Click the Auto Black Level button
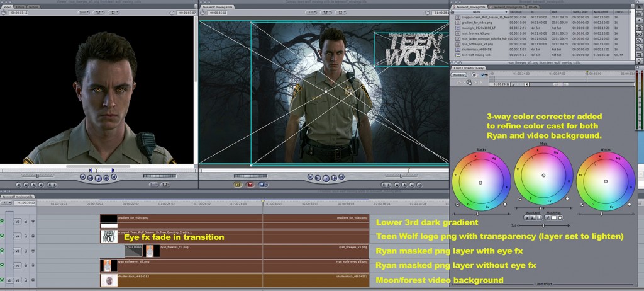 [527, 218]
